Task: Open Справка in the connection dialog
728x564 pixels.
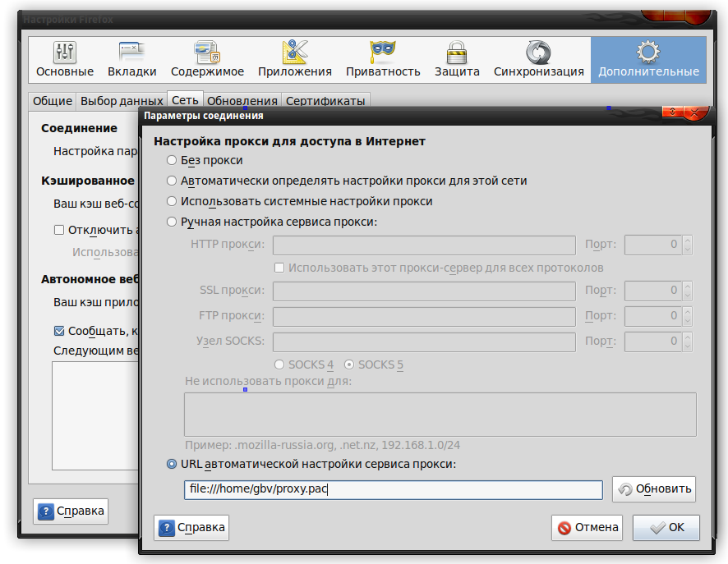Action: (x=191, y=527)
